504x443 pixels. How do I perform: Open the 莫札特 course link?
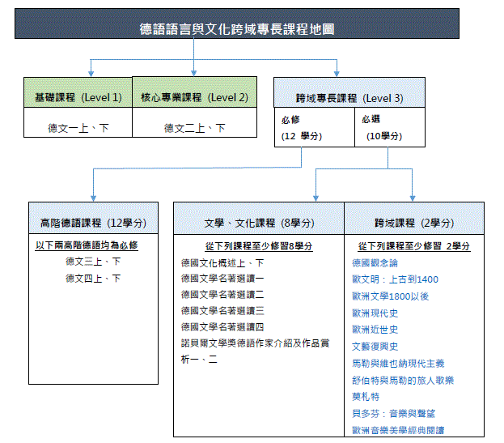(366, 397)
